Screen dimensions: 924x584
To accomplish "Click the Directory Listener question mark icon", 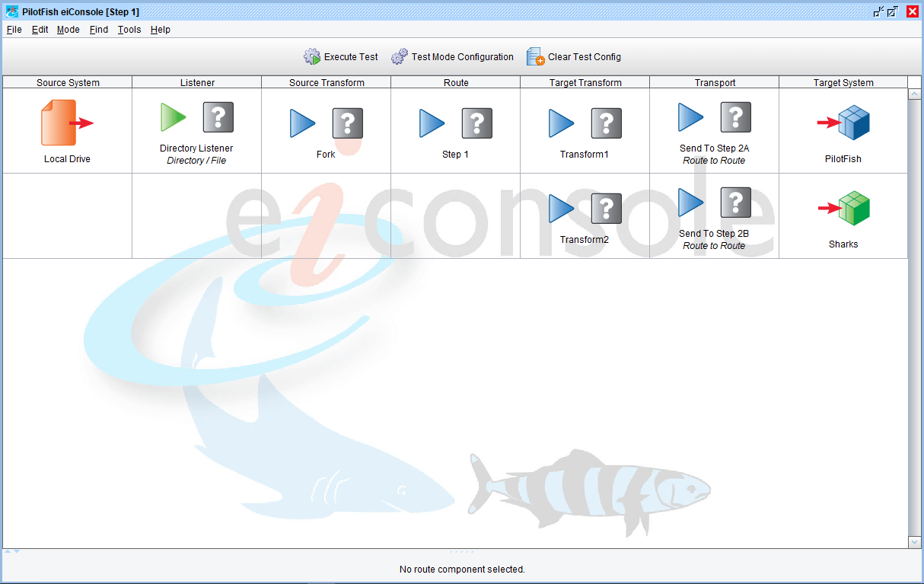I will click(x=218, y=117).
